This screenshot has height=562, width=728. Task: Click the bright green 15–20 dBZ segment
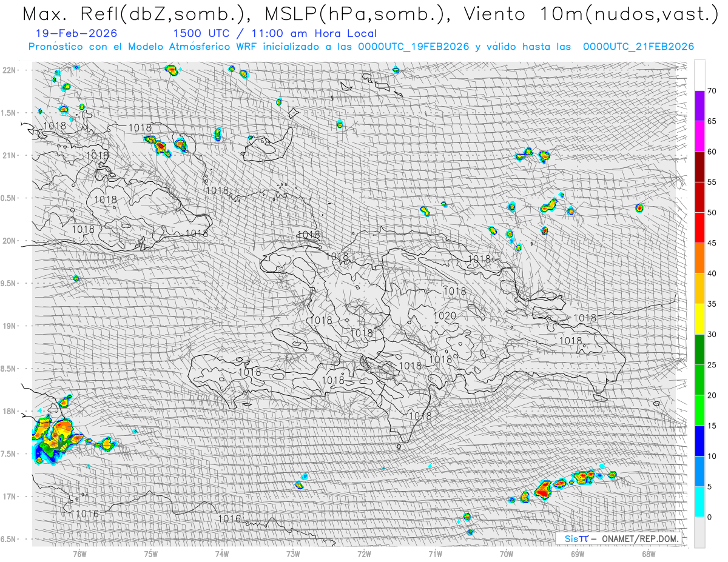point(699,410)
